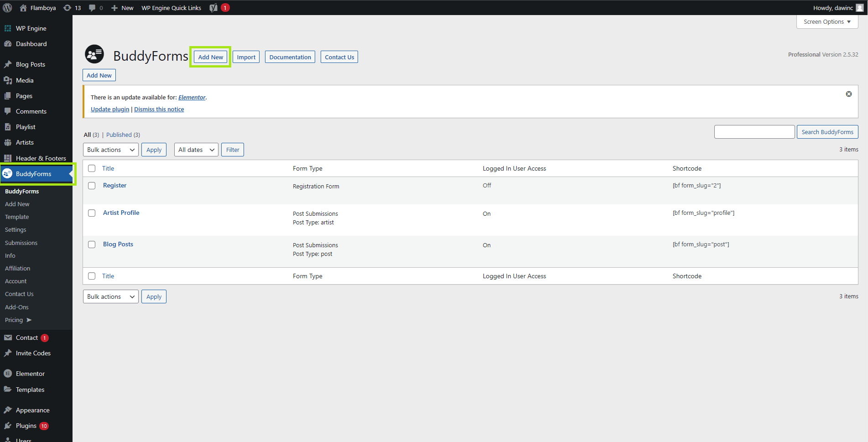
Task: Click the Appearance brush icon
Action: [8, 410]
